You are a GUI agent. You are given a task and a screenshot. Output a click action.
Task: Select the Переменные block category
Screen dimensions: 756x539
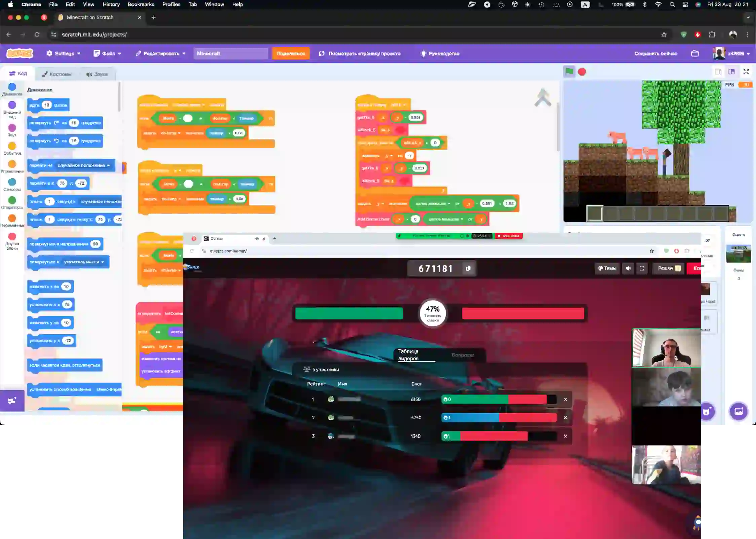coord(12,221)
